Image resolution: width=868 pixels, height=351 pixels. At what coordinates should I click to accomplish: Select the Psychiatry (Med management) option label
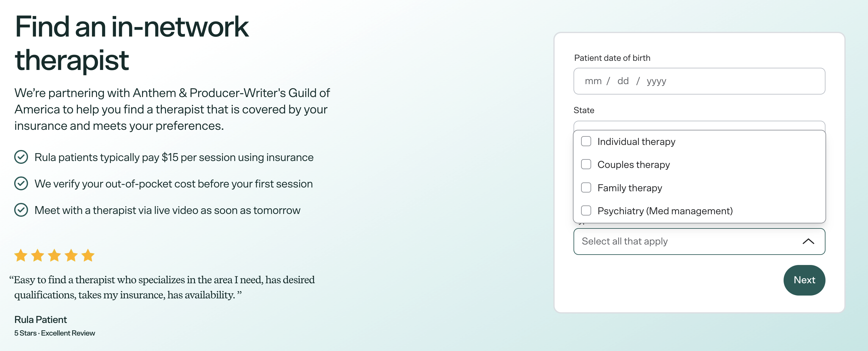[x=665, y=211]
